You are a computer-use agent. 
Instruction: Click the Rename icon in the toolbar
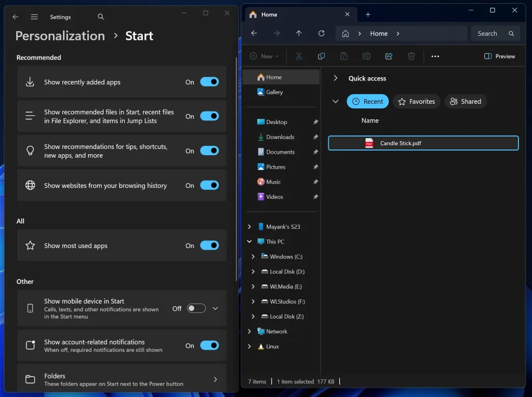coord(366,56)
